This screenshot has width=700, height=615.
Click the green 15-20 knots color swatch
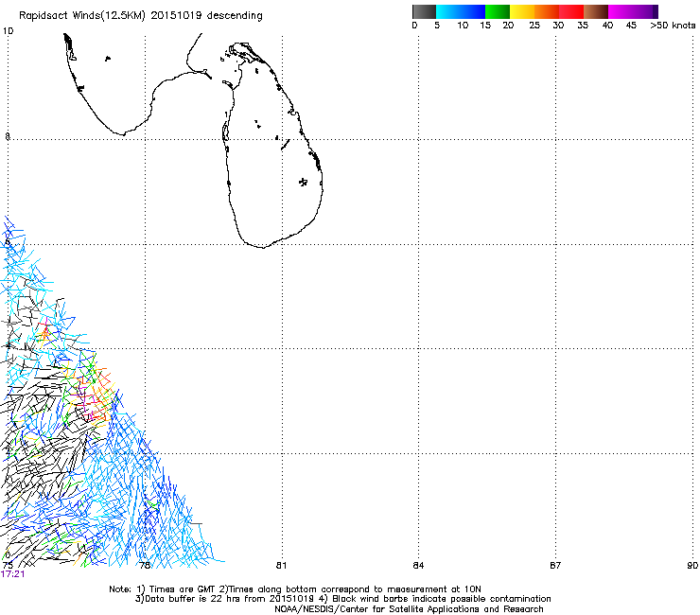click(x=497, y=11)
